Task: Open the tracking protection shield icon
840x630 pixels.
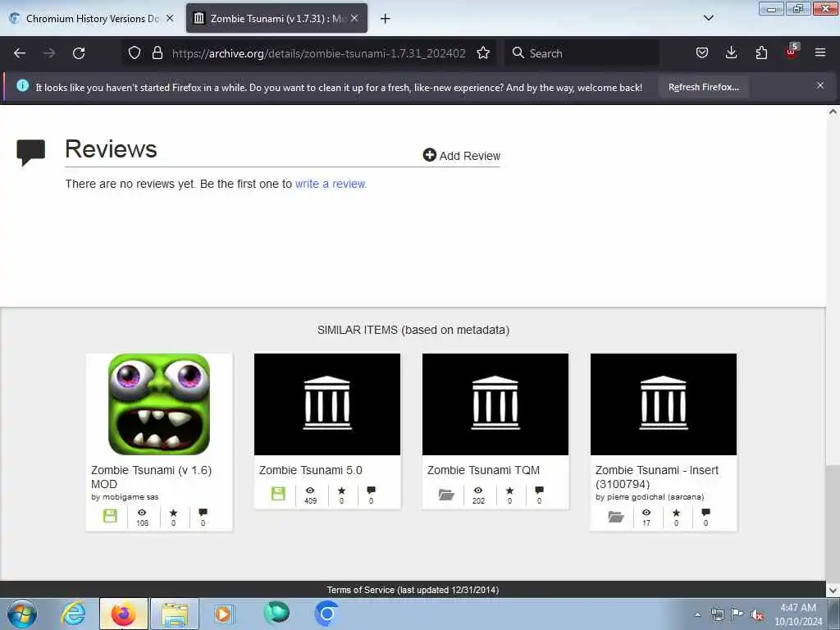Action: [135, 52]
